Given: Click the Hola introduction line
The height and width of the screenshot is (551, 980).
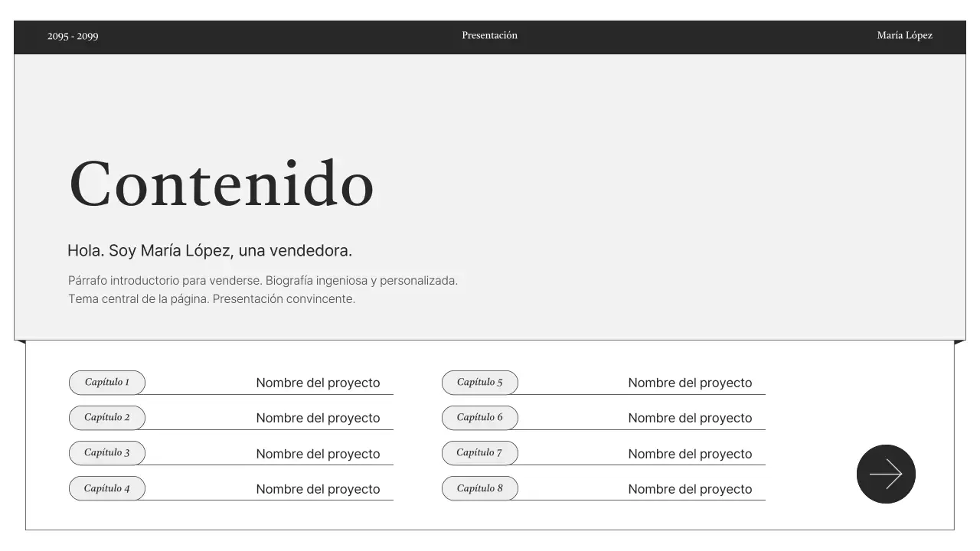Looking at the screenshot, I should point(210,249).
